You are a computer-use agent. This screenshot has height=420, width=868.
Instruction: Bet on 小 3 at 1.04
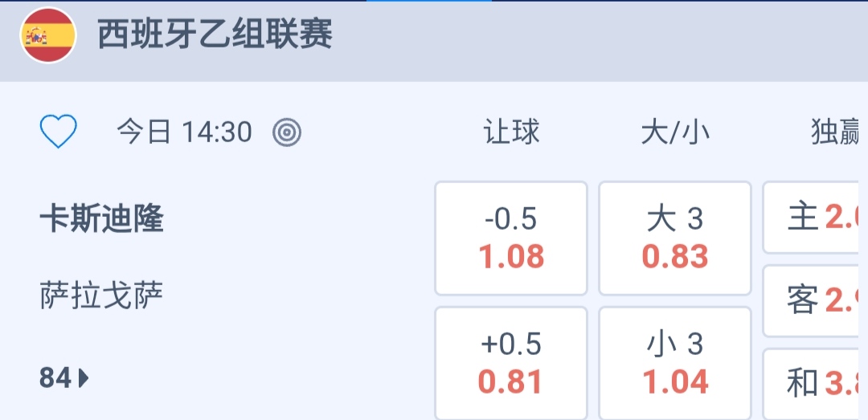[675, 364]
